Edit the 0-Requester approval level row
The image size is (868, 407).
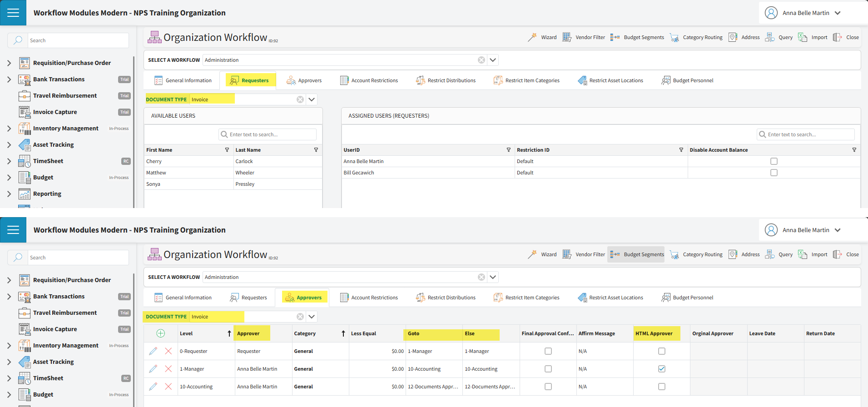(153, 351)
